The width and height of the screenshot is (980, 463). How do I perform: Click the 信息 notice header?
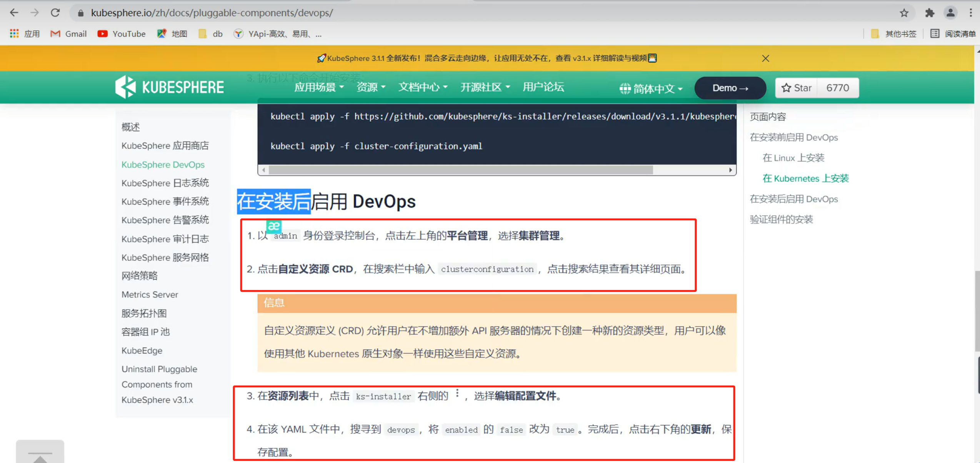tap(497, 303)
